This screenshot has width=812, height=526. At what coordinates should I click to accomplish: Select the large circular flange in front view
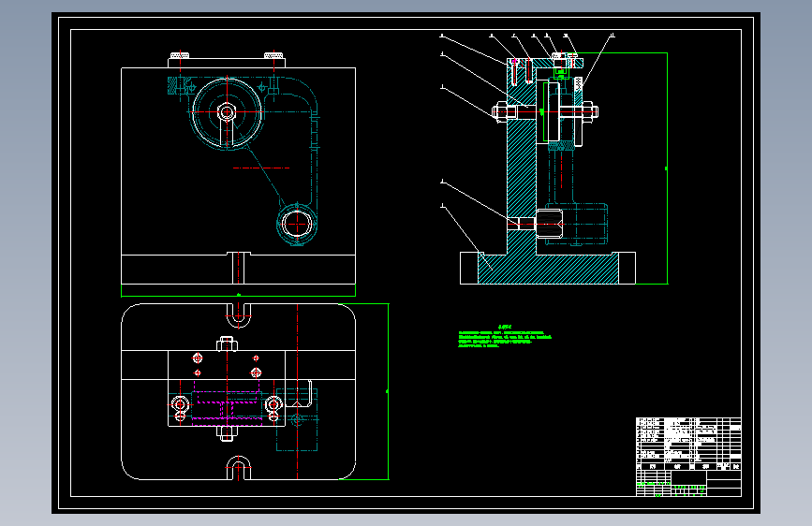click(x=227, y=112)
